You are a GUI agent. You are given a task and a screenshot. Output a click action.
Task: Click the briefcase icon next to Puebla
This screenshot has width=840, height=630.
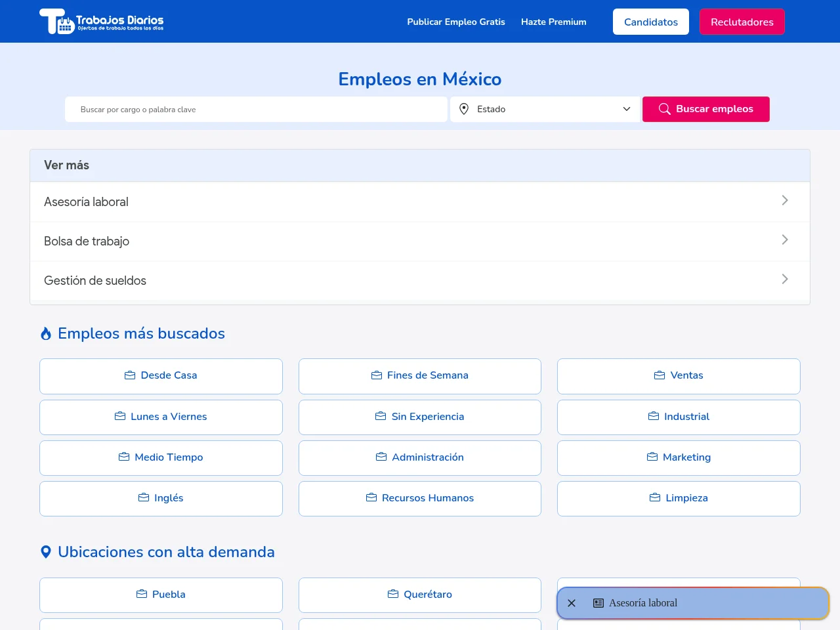pos(142,594)
